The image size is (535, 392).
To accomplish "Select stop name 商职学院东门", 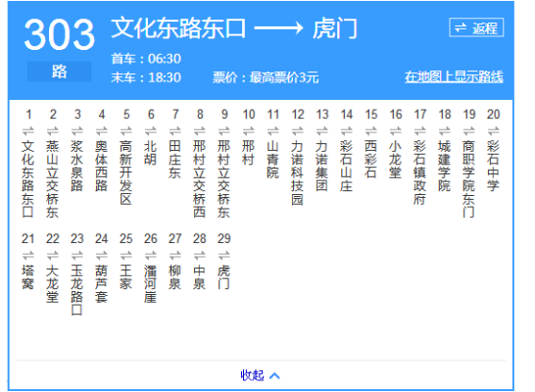I will [x=468, y=178].
